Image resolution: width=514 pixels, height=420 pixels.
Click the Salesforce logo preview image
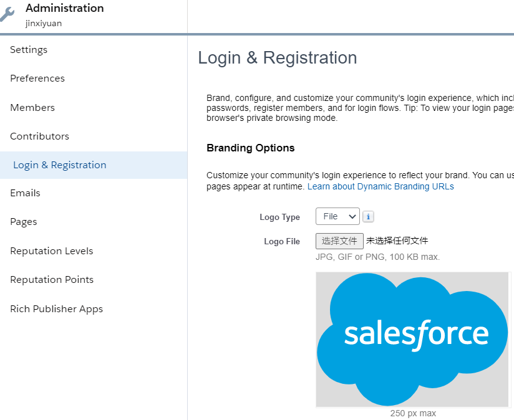(x=412, y=340)
